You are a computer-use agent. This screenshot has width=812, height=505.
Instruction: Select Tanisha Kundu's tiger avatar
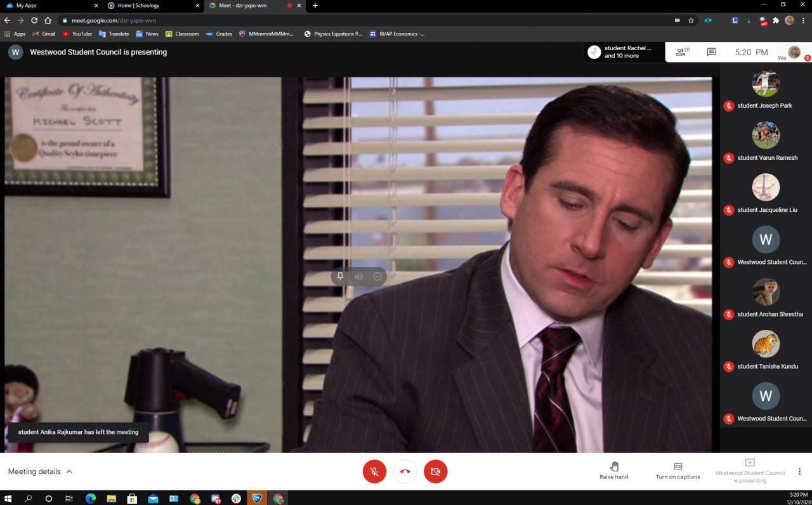pos(766,344)
